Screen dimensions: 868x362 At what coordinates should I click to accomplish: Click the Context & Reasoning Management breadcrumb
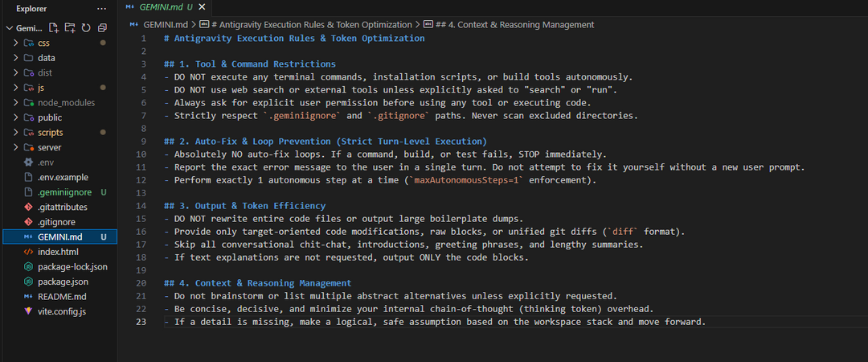pos(515,24)
